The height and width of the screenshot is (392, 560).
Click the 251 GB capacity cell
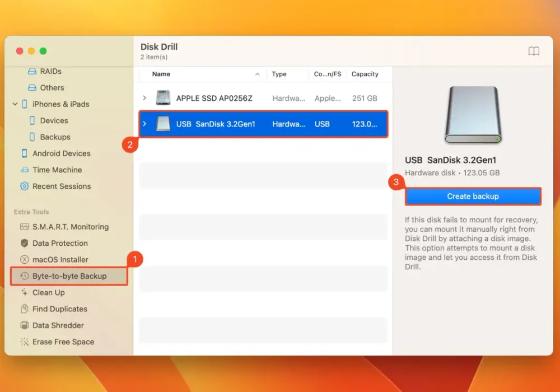click(x=365, y=98)
